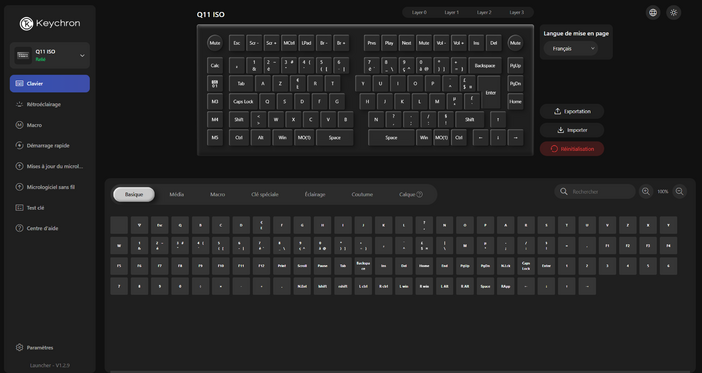Open Test clé in the sidebar
Screen dimensions: 702x373
50,208
